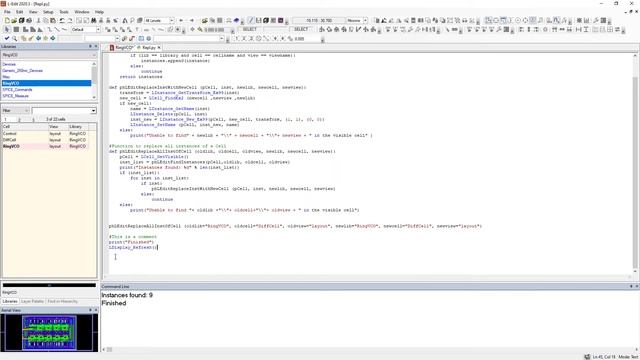This screenshot has height=360, width=640.
Task: Close the Aerial View panel
Action: click(96, 310)
